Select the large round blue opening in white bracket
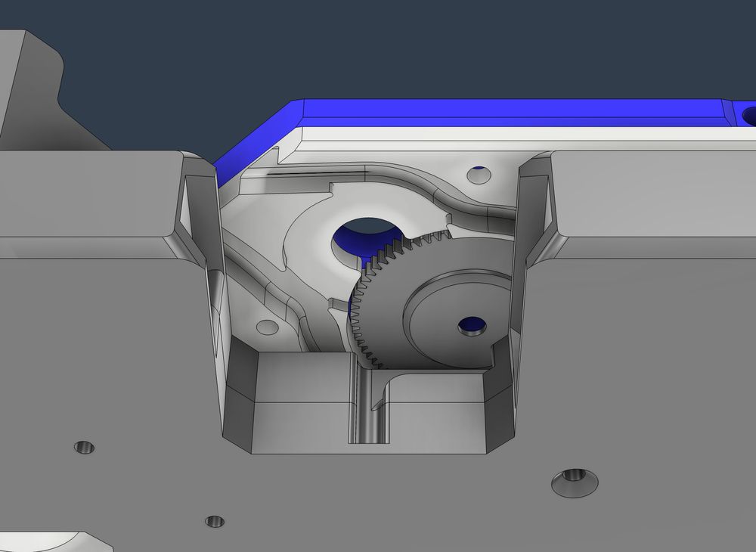Screen dimensions: 756x552 (367, 240)
